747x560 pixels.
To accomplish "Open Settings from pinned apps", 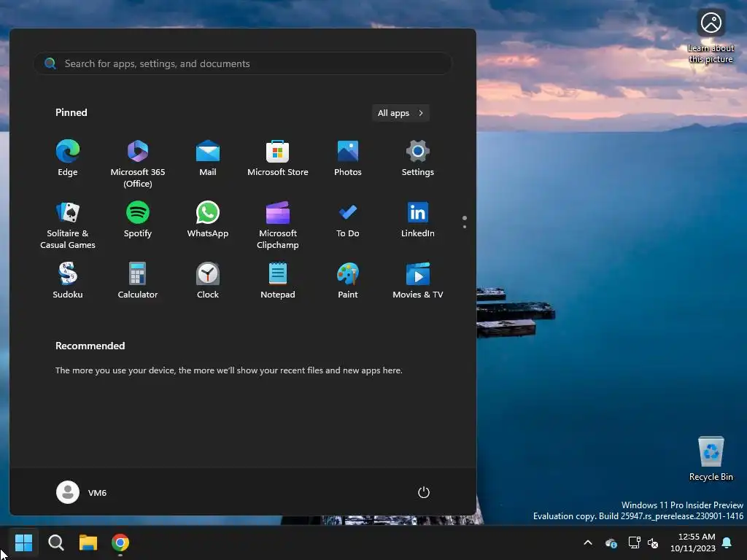I will coord(418,158).
